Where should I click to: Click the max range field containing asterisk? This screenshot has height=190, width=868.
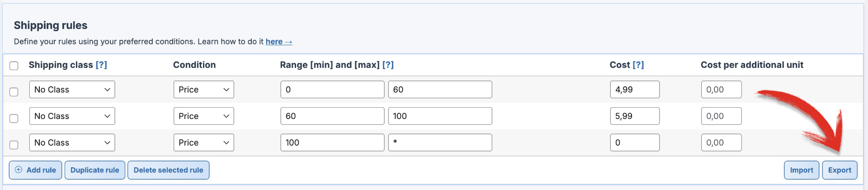(440, 143)
